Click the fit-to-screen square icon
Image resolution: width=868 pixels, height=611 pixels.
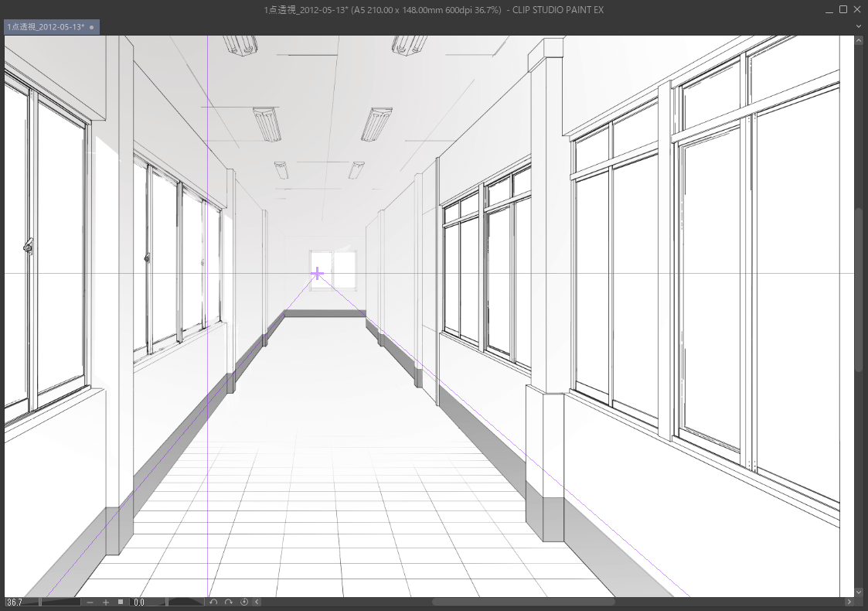[x=121, y=602]
